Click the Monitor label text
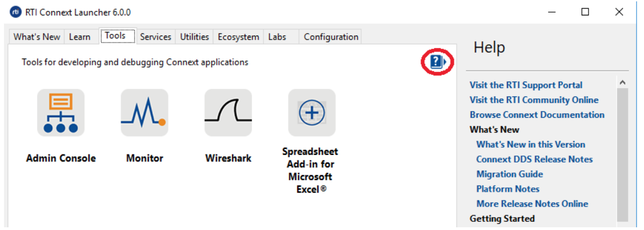 [145, 158]
